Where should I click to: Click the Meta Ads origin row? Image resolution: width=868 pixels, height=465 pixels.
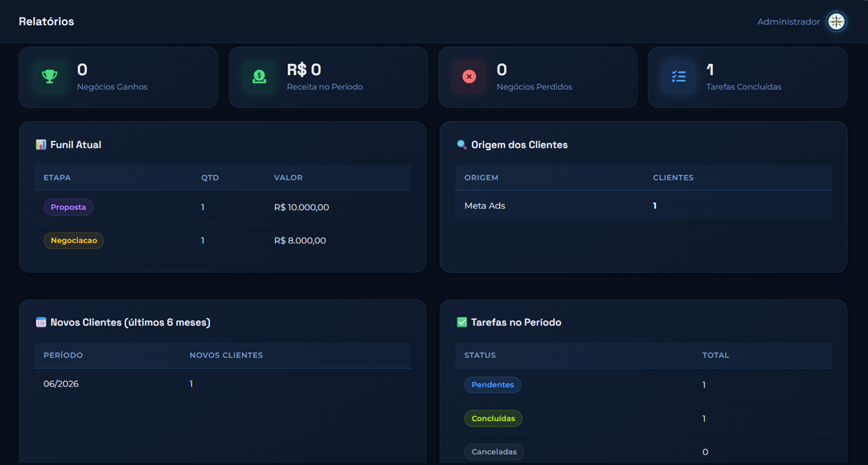pyautogui.click(x=644, y=206)
